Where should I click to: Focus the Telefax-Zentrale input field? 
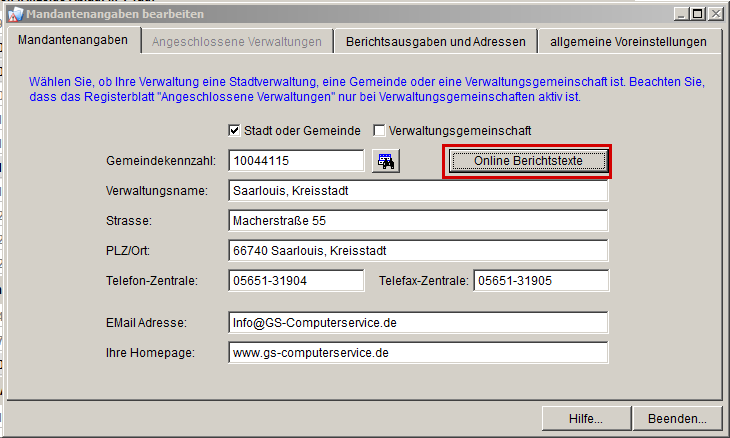pos(541,281)
